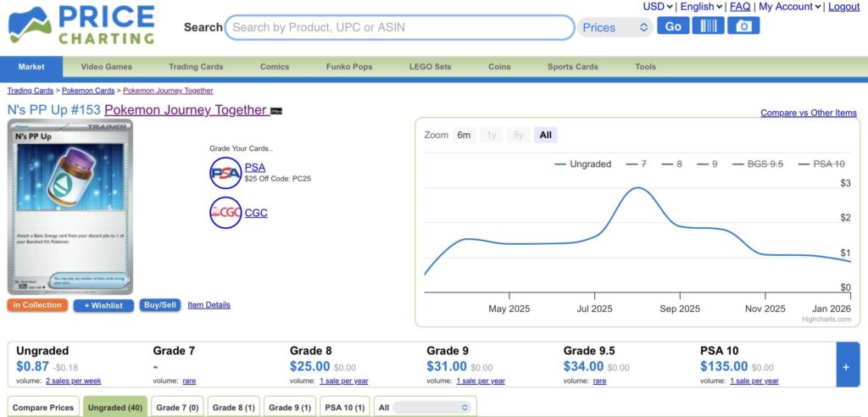The image size is (868, 417).
Task: Select the PSA 10 (1) tab
Action: 345,407
